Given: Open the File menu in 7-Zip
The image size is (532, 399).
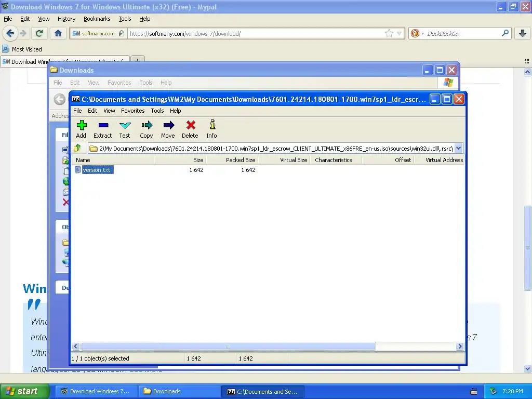Looking at the screenshot, I should pos(77,111).
